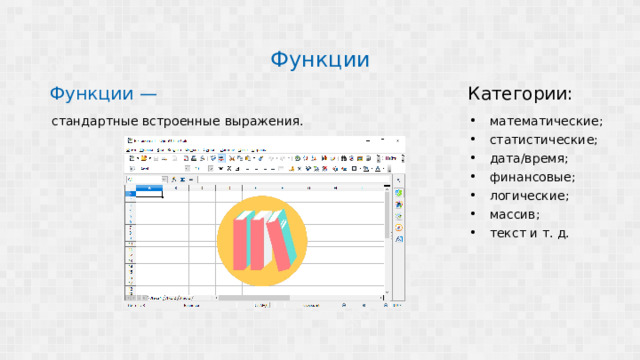The image size is (640, 360).
Task: Click the text "стандартные встроенные выражения."
Action: [177, 121]
